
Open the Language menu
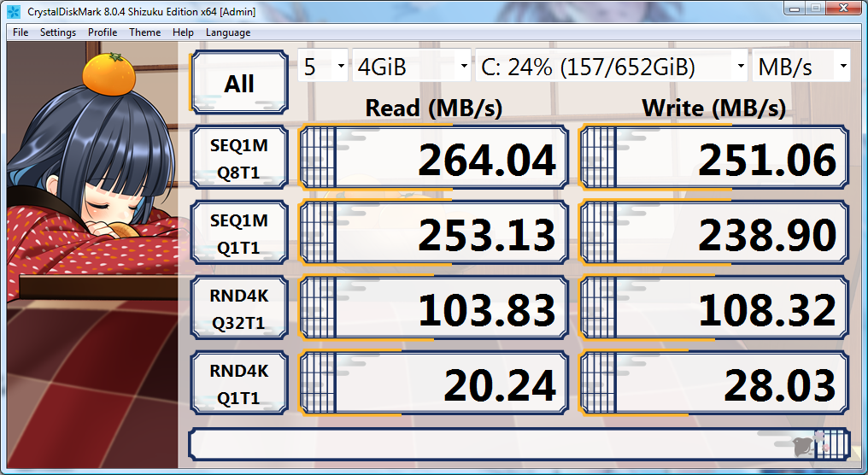pos(228,32)
